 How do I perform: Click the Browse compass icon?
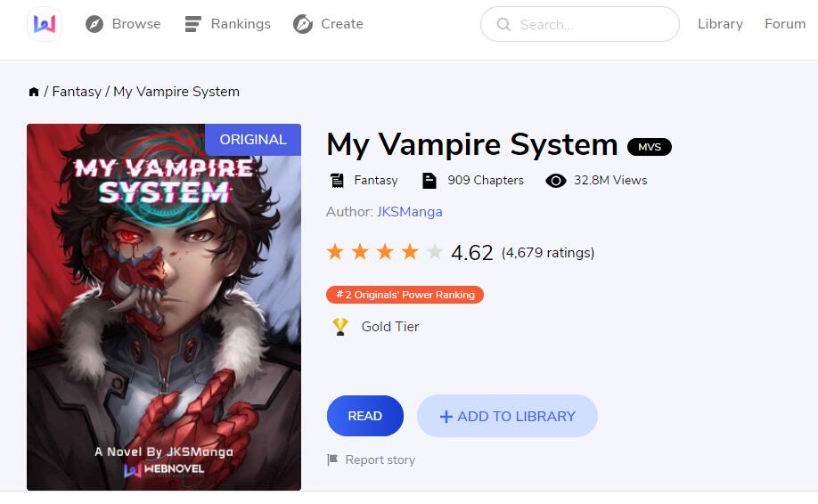(x=94, y=24)
